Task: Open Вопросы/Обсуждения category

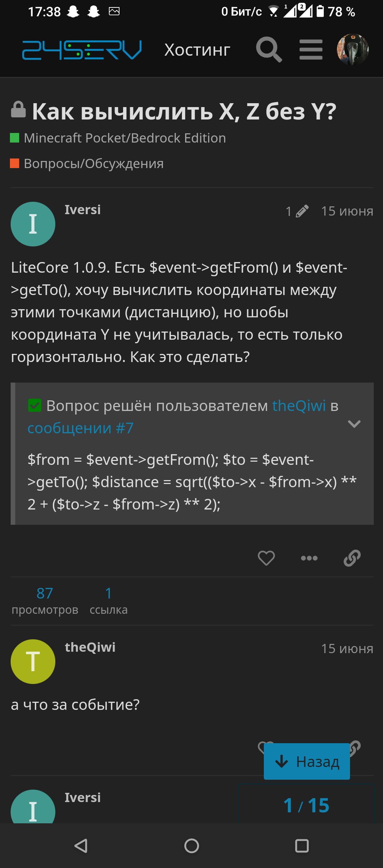Action: point(94,163)
